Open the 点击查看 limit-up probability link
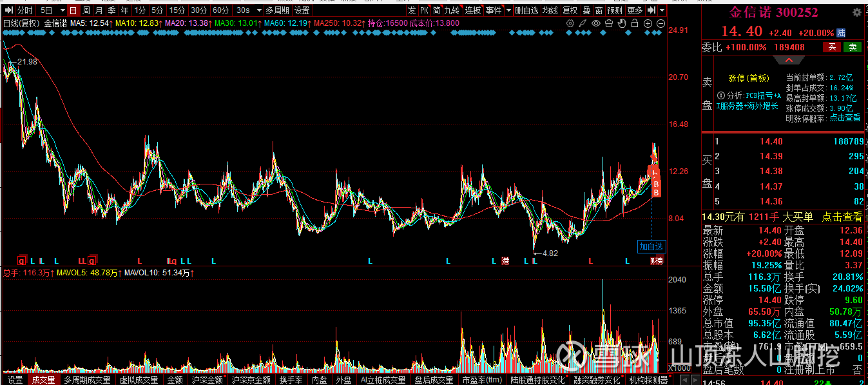Viewport: 868px width, 385px height. pyautogui.click(x=845, y=118)
